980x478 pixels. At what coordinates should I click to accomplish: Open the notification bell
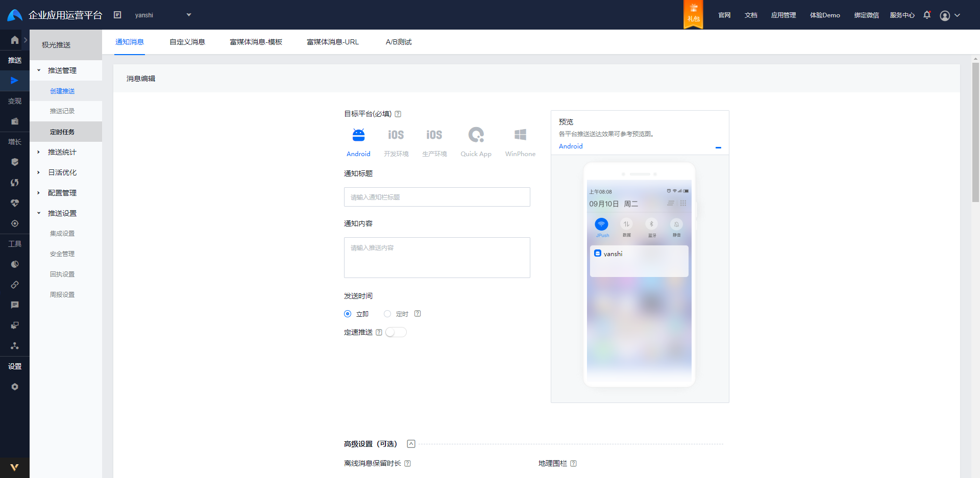(926, 15)
